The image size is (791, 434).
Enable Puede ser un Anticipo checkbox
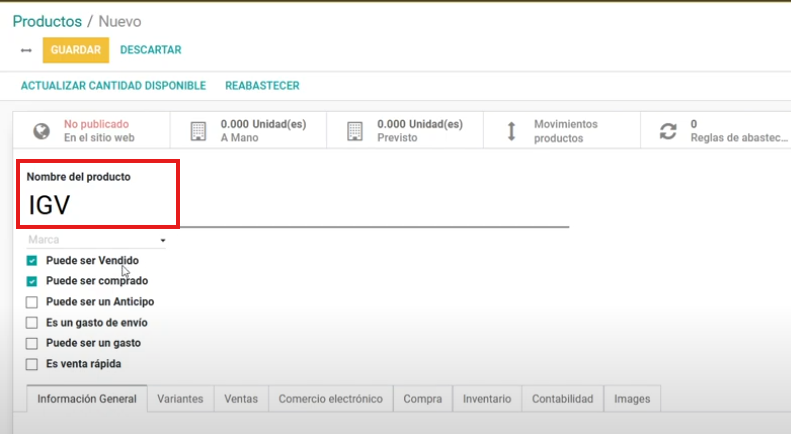click(x=32, y=302)
